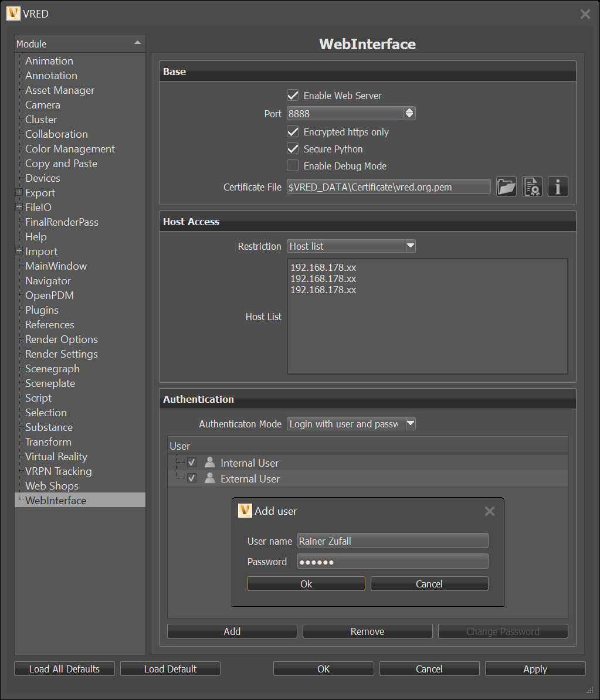The width and height of the screenshot is (600, 700).
Task: Click the Module column sort arrow
Action: pyautogui.click(x=138, y=42)
